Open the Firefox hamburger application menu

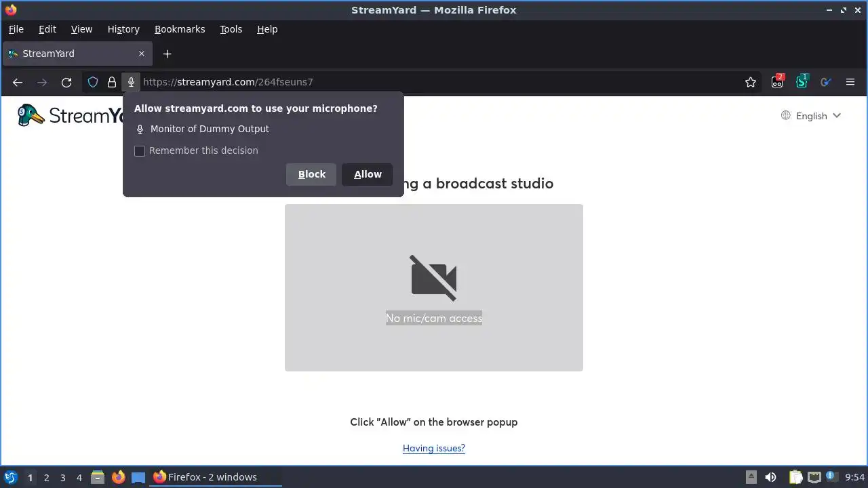(x=850, y=82)
